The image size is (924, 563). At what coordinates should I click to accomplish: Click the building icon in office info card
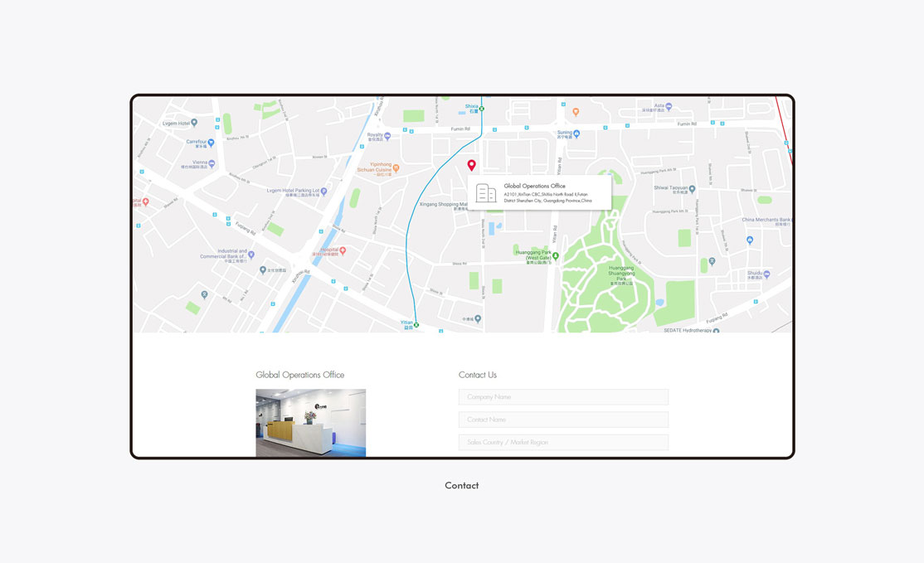[x=485, y=192]
